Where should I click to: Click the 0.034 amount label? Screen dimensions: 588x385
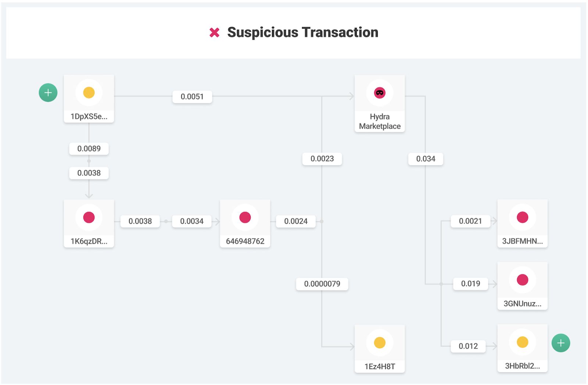[x=426, y=159]
